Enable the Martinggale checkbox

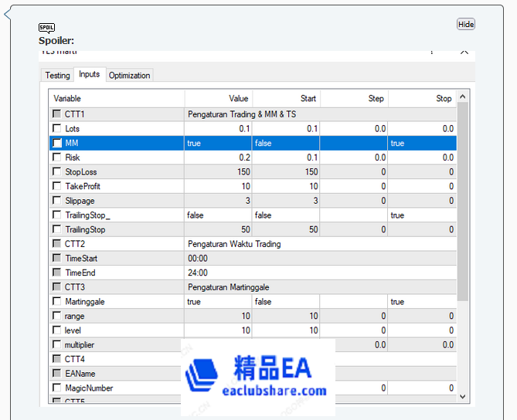click(57, 302)
